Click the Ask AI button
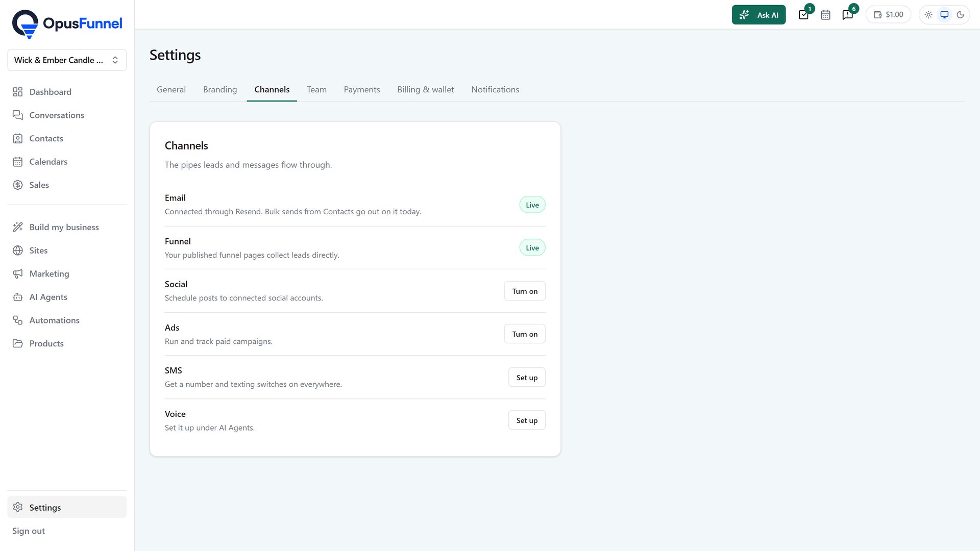 tap(758, 15)
